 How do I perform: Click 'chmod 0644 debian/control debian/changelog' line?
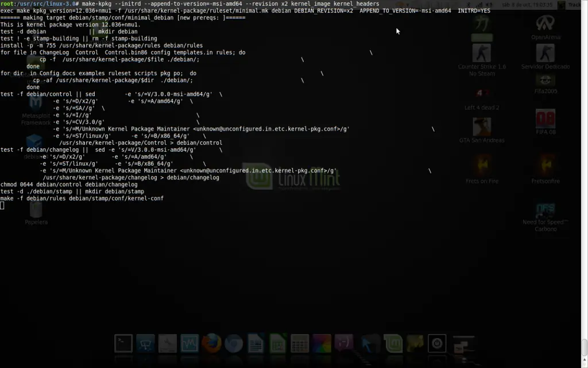point(69,185)
